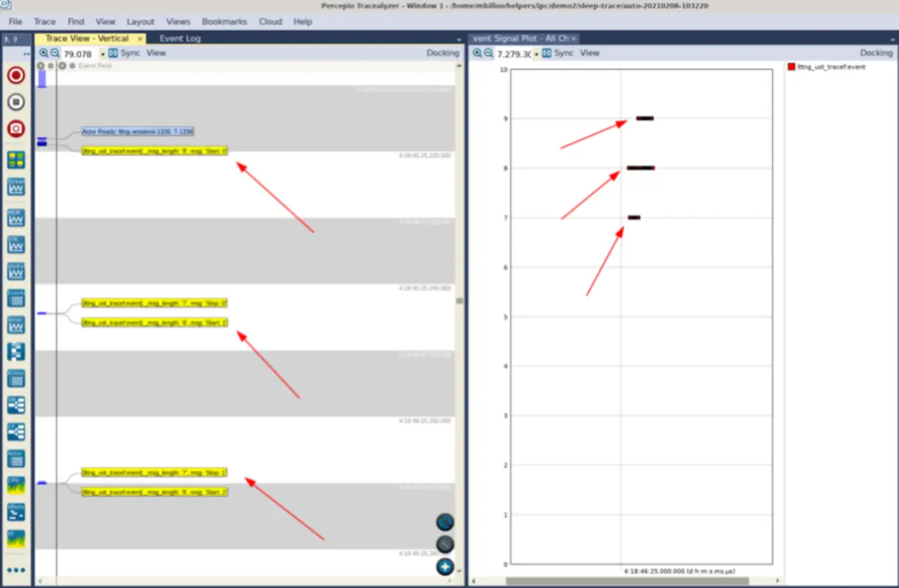Open the CPU load graph icon
Screen dimensions: 899x588
point(16,485)
